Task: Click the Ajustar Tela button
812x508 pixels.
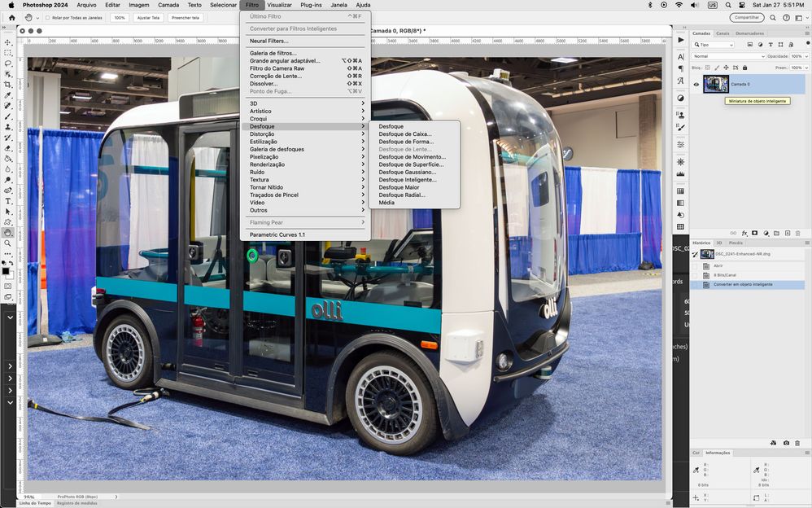Action: [148, 18]
